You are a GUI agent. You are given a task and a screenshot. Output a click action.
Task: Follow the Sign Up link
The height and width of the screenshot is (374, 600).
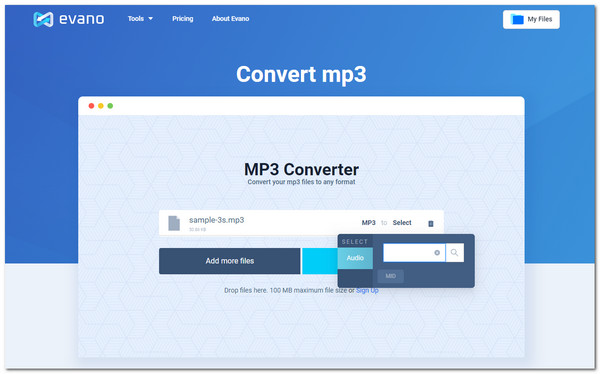coord(367,290)
